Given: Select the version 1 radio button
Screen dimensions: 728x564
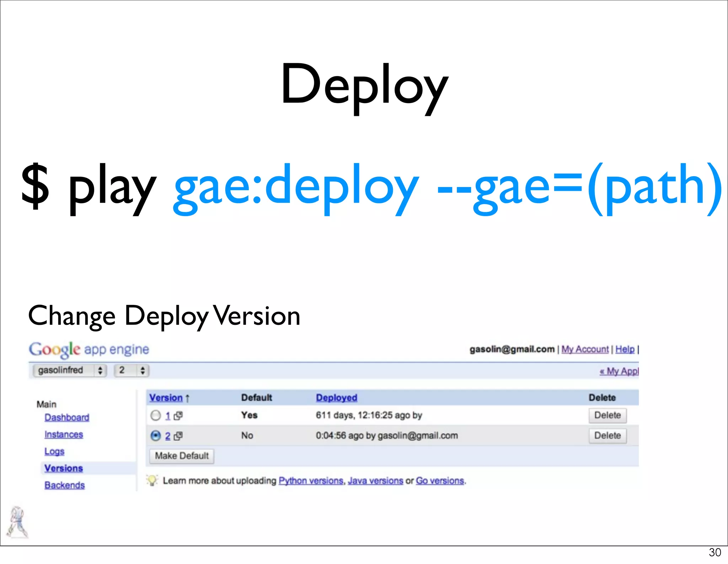Looking at the screenshot, I should click(x=156, y=415).
